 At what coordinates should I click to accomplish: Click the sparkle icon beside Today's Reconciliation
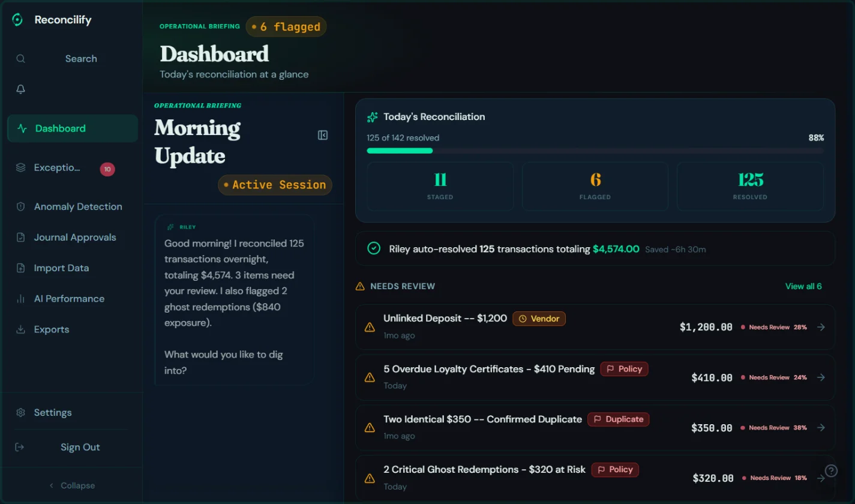(x=373, y=116)
